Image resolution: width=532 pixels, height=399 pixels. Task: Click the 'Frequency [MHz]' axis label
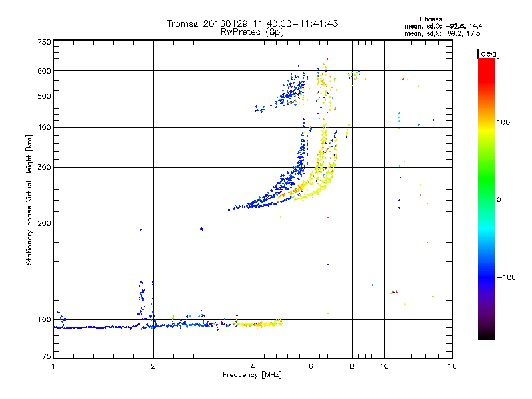click(x=252, y=375)
